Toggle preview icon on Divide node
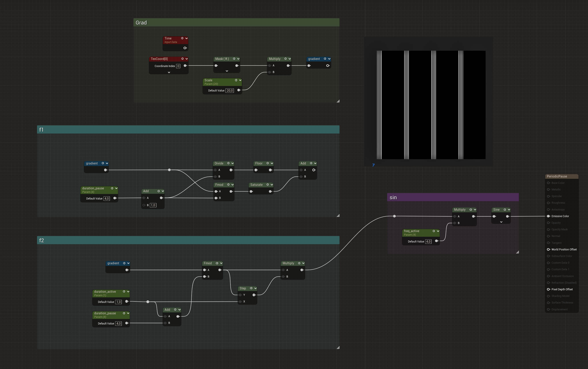The width and height of the screenshot is (588, 369). [x=228, y=163]
